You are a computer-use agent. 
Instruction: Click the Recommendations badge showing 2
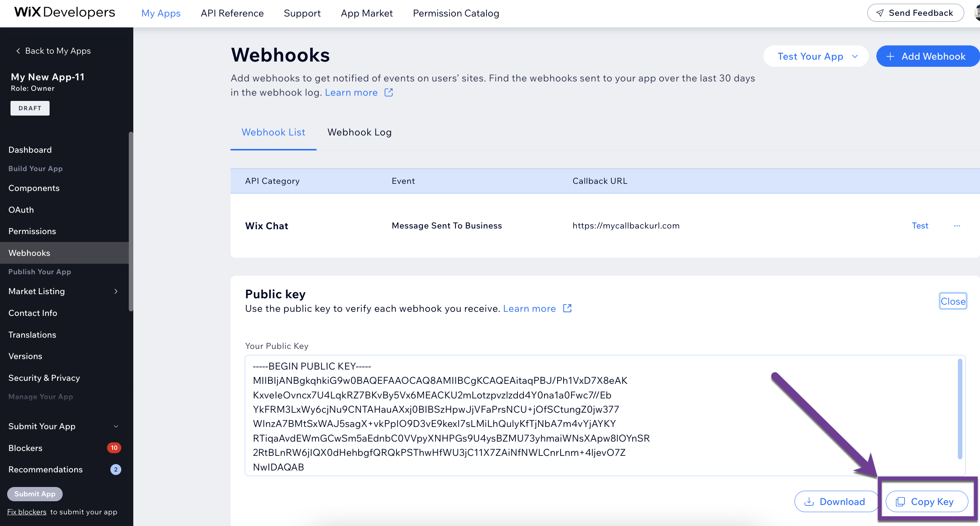tap(116, 469)
